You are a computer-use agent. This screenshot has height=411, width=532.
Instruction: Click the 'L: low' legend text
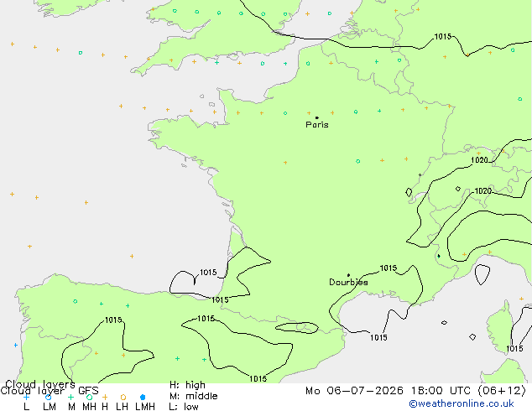coord(184,406)
